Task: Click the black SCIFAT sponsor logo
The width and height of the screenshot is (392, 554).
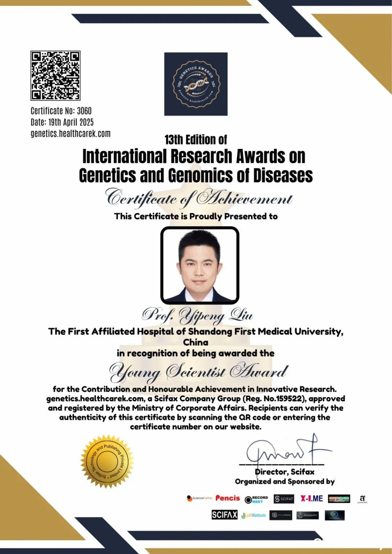Action: pos(284,499)
